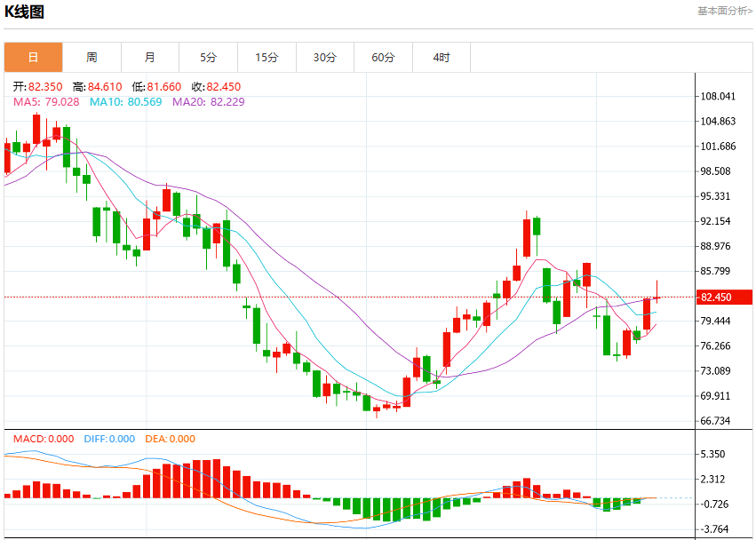Switch to the 月 monthly tab
This screenshot has width=756, height=540.
pos(150,58)
